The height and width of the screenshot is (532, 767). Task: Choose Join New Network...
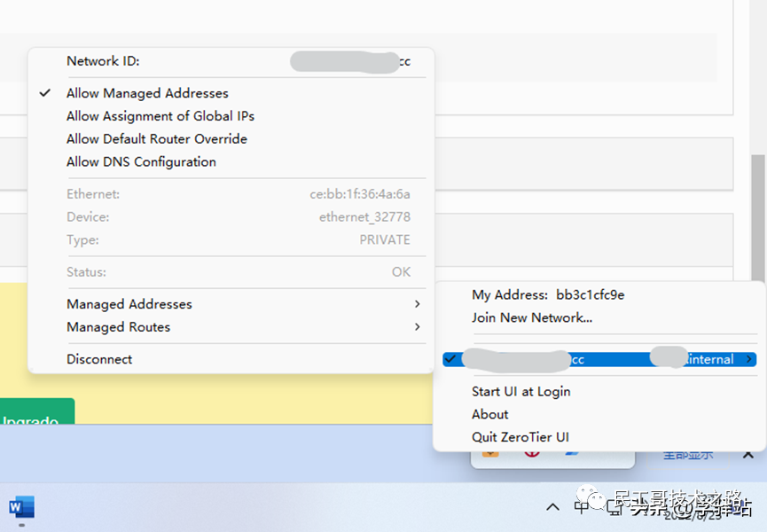[x=599, y=317]
